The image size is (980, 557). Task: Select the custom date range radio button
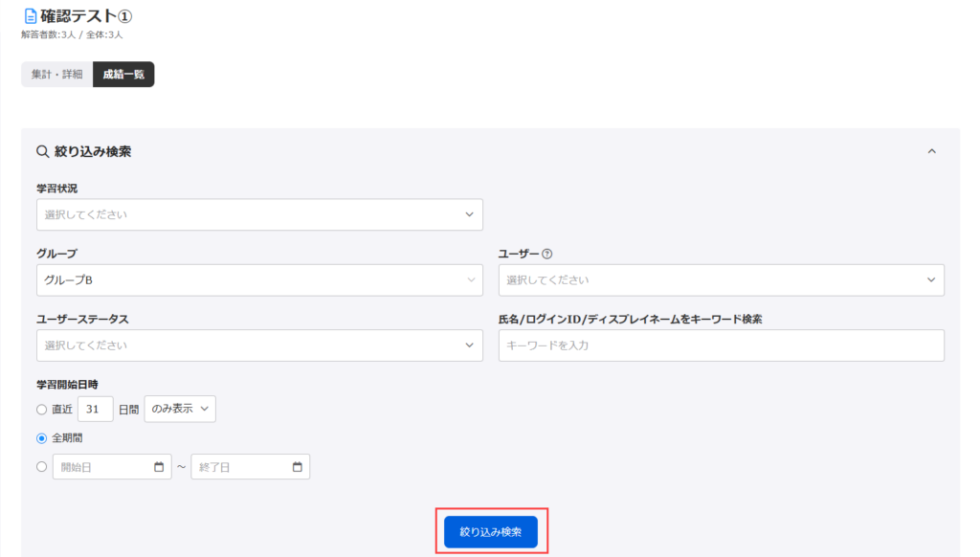tap(42, 466)
